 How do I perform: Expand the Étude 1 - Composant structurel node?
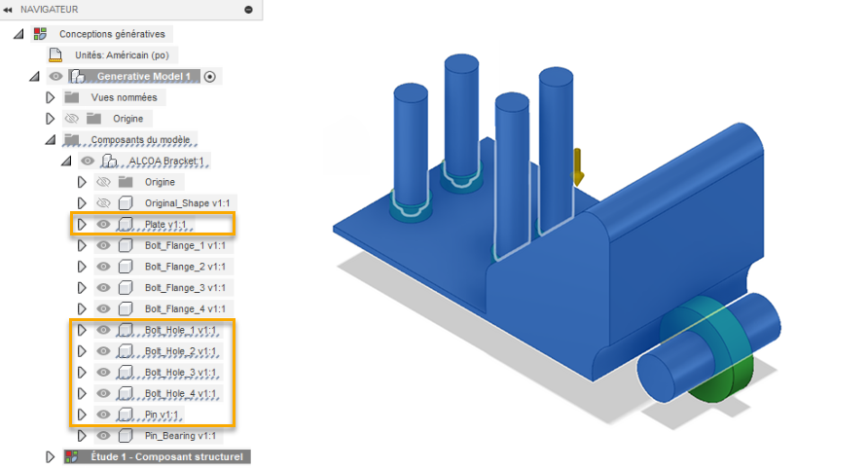(51, 456)
